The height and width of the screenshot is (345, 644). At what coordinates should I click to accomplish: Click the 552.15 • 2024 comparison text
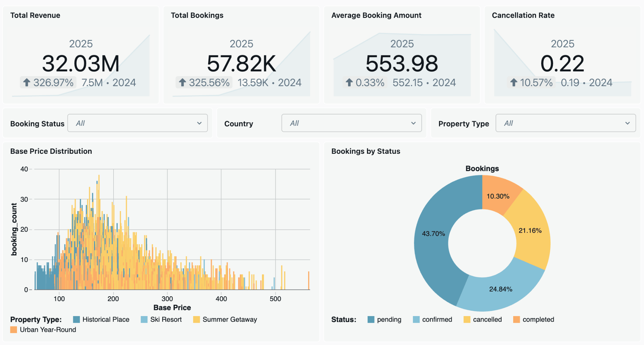tap(424, 82)
